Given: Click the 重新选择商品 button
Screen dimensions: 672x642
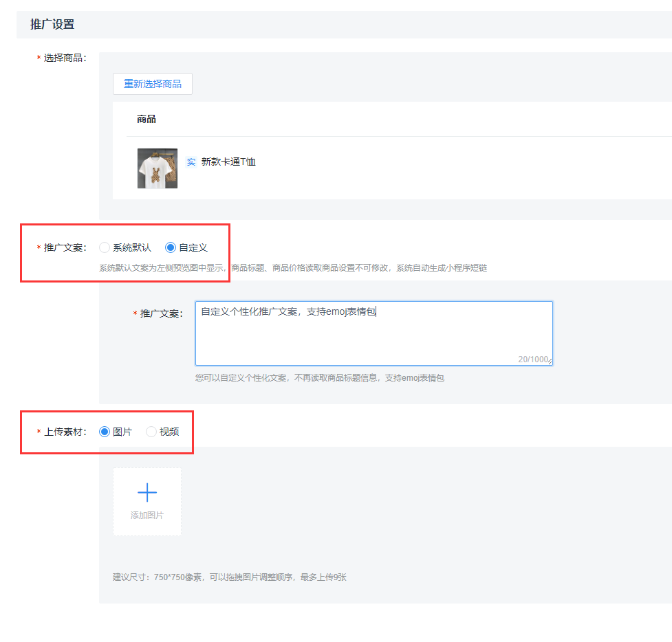Looking at the screenshot, I should [x=152, y=84].
